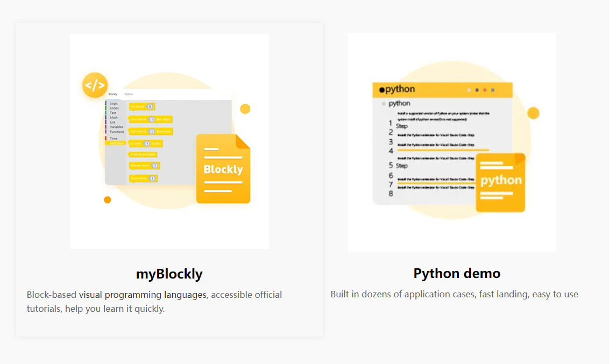Image resolution: width=609 pixels, height=364 pixels.
Task: Choose the Logic category in block list
Action: tap(114, 103)
